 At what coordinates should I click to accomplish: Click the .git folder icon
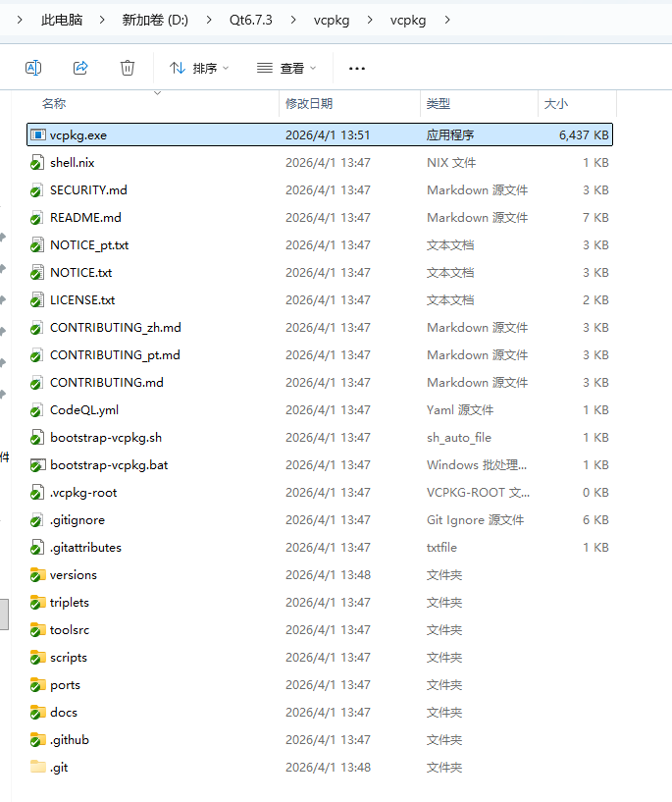tap(37, 768)
